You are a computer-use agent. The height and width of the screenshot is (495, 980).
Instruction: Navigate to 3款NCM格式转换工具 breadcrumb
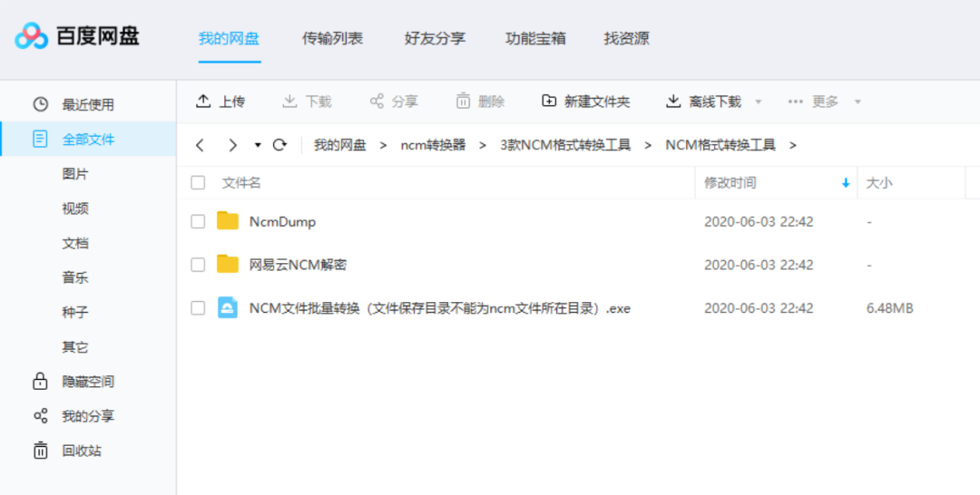tap(565, 145)
